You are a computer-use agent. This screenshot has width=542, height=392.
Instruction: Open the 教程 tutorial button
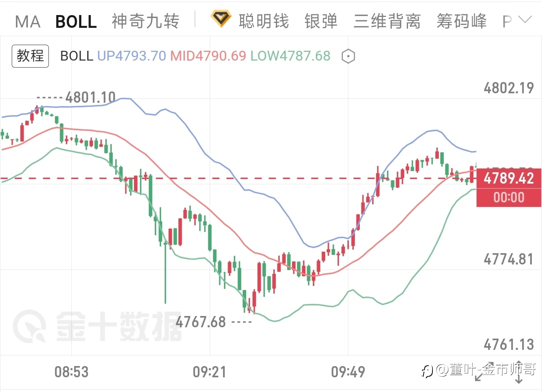(x=30, y=56)
